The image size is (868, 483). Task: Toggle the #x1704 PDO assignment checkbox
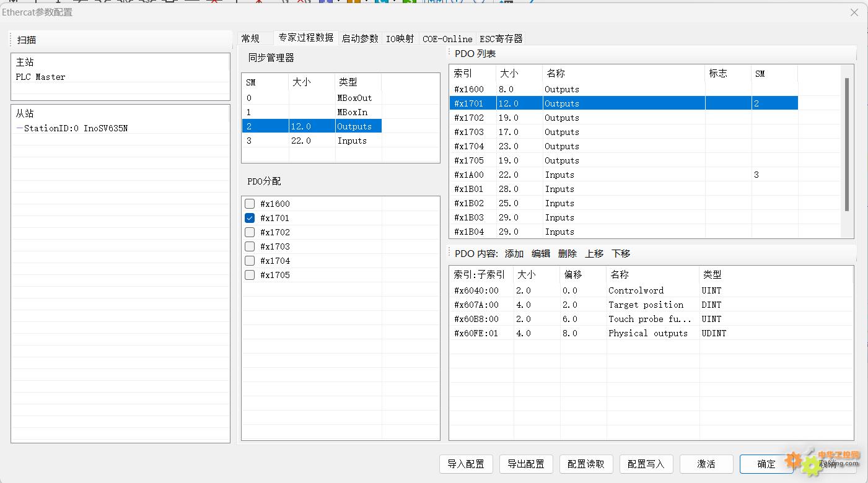pos(250,261)
